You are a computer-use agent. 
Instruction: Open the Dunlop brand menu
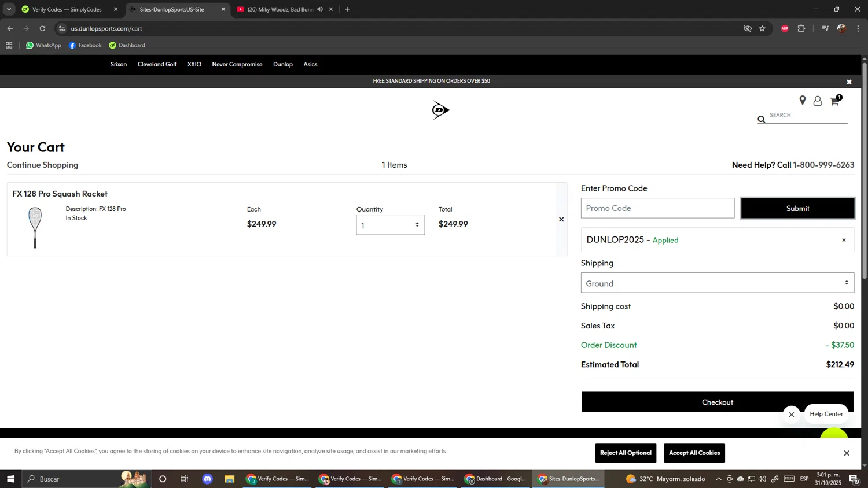pyautogui.click(x=283, y=64)
